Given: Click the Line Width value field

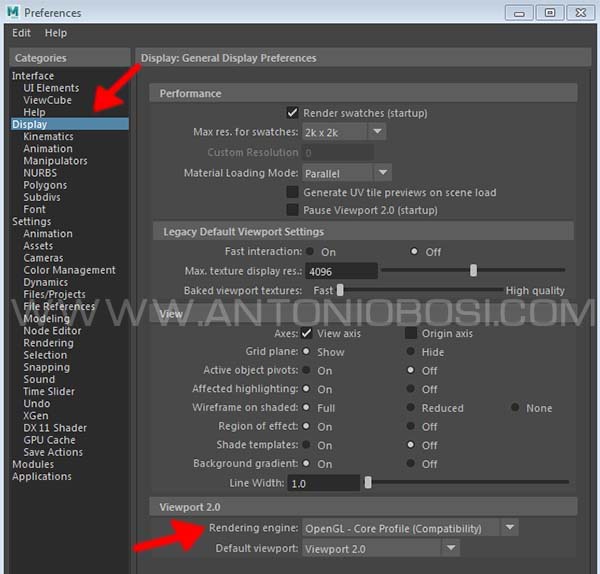Looking at the screenshot, I should coord(324,483).
